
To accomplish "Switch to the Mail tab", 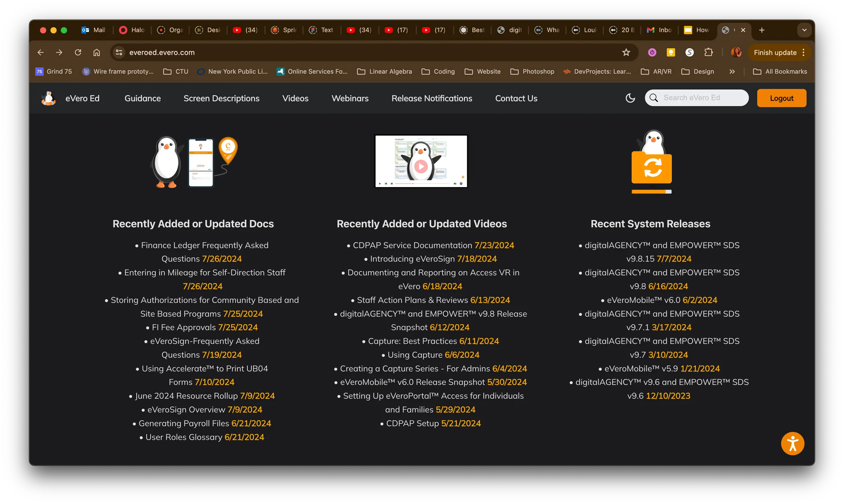I will [x=93, y=30].
